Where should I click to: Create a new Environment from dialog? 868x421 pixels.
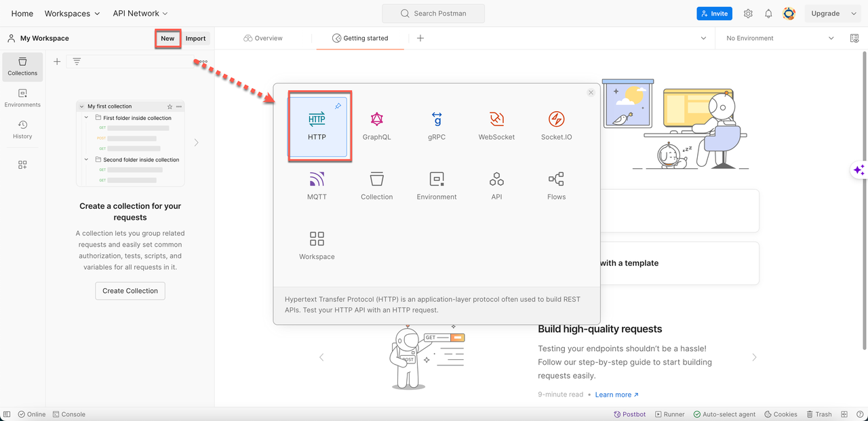tap(437, 186)
